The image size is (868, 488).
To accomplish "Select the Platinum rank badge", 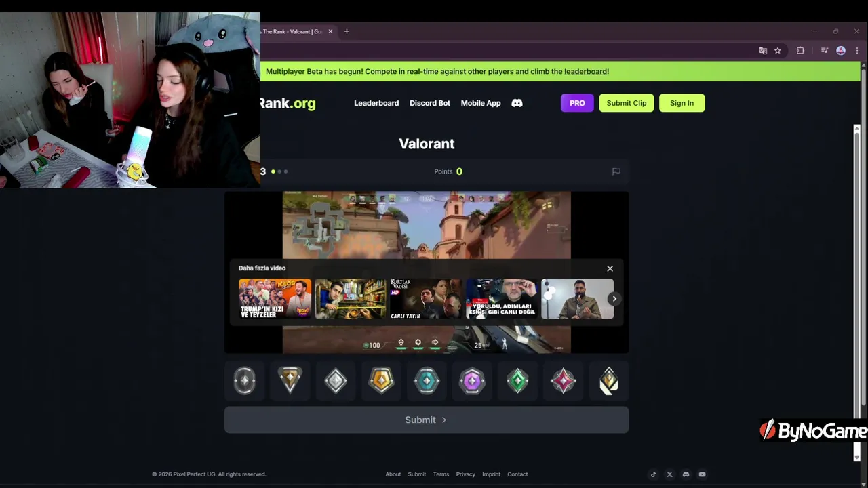I will (427, 381).
